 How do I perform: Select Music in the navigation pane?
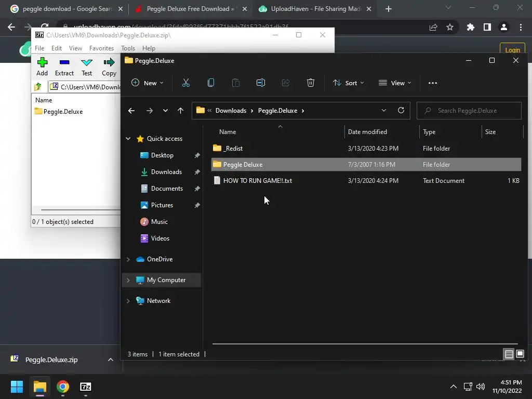159,221
